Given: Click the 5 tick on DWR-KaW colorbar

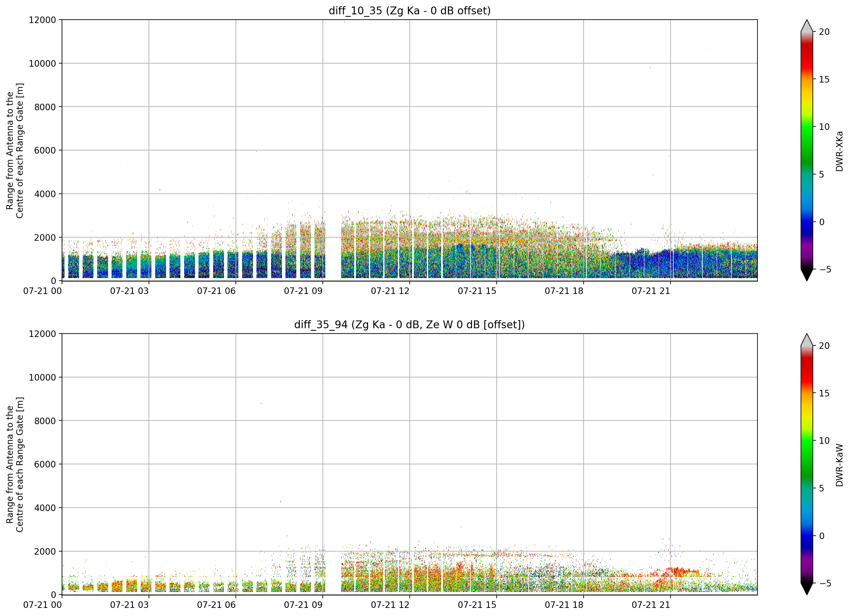Looking at the screenshot, I should (822, 488).
